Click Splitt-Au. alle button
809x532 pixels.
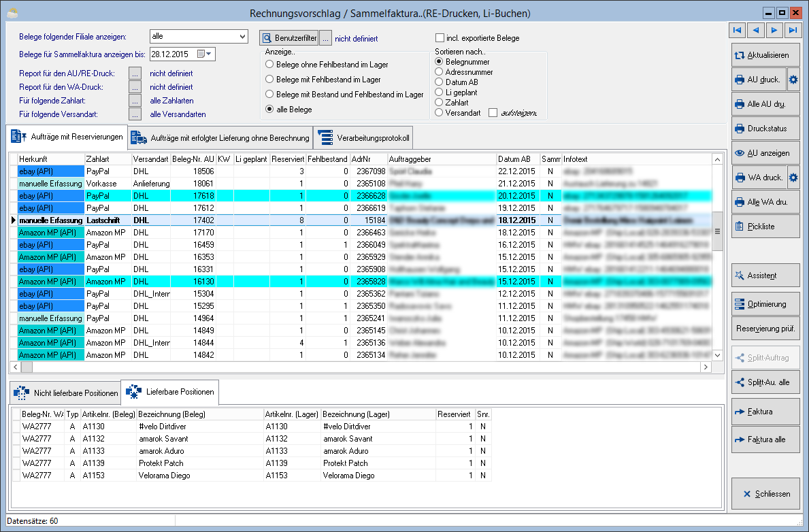(x=765, y=382)
